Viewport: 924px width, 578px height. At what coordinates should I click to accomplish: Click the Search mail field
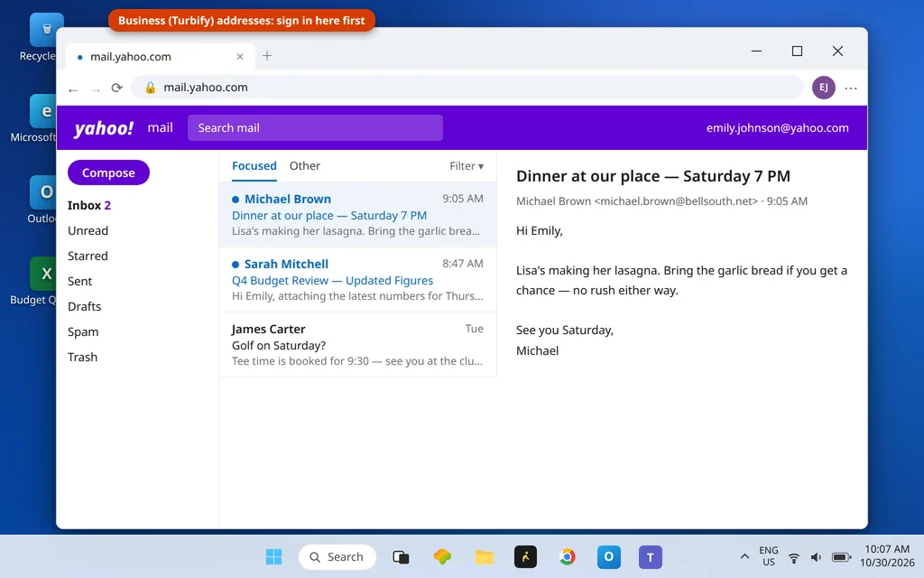pos(315,128)
